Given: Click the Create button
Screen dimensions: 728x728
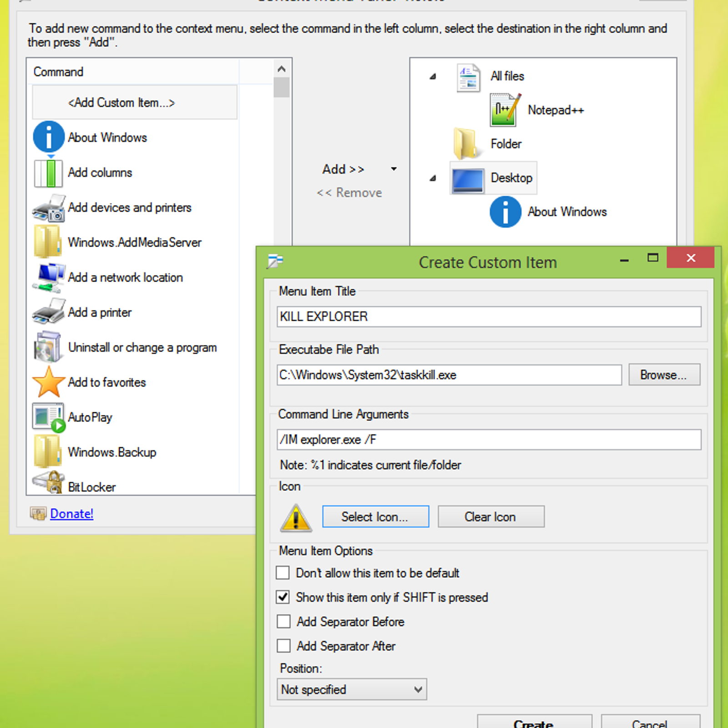Looking at the screenshot, I should (x=535, y=722).
